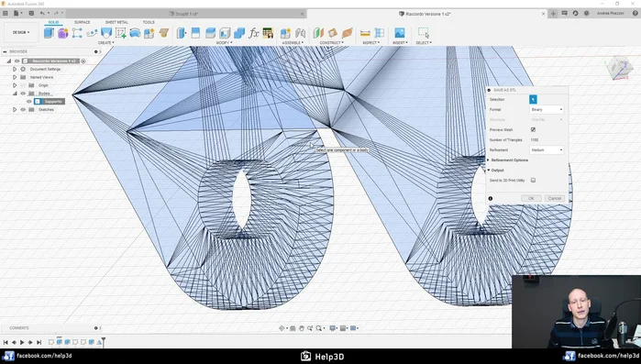Select the Press Pull tool
This screenshot has width=641, height=364.
click(181, 33)
